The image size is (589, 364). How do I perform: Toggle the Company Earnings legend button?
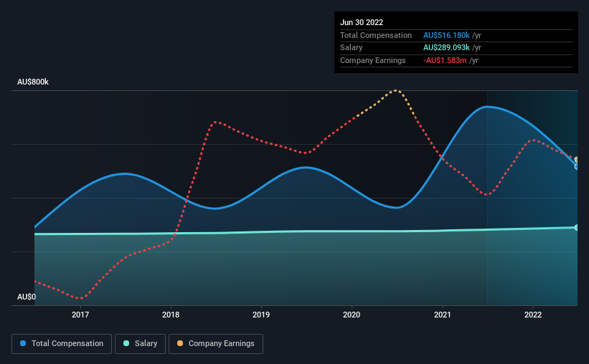click(216, 343)
